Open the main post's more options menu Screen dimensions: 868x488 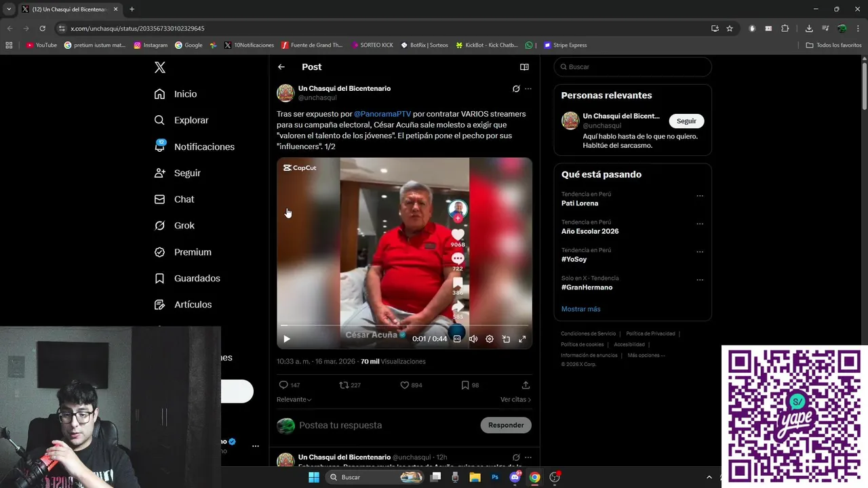point(528,89)
